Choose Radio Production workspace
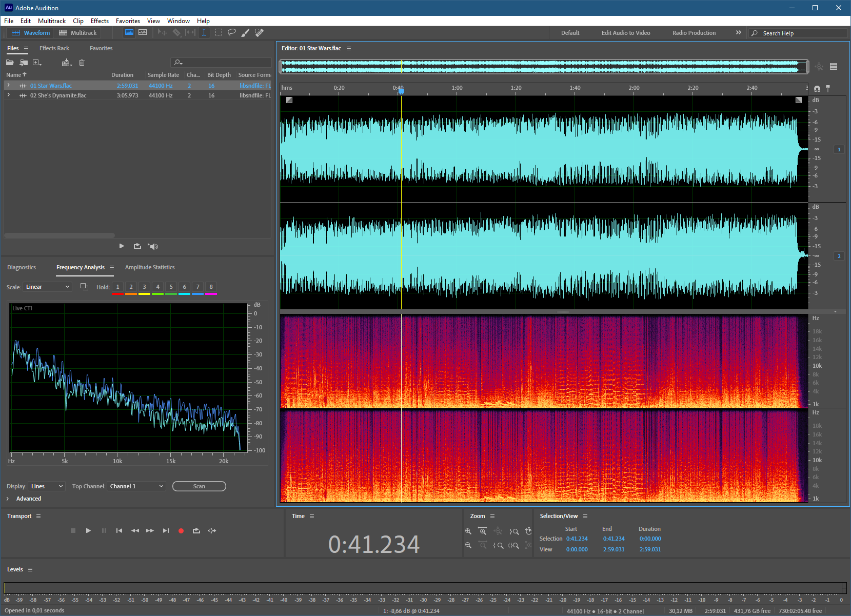The image size is (851, 616). [694, 33]
